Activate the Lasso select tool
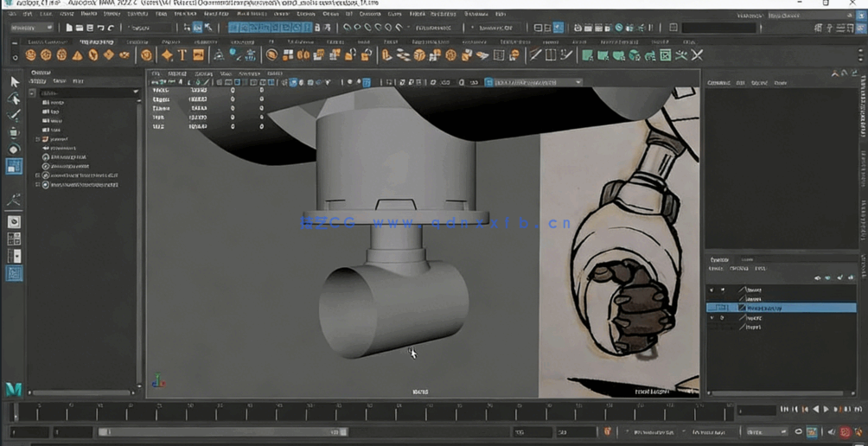 (14, 99)
